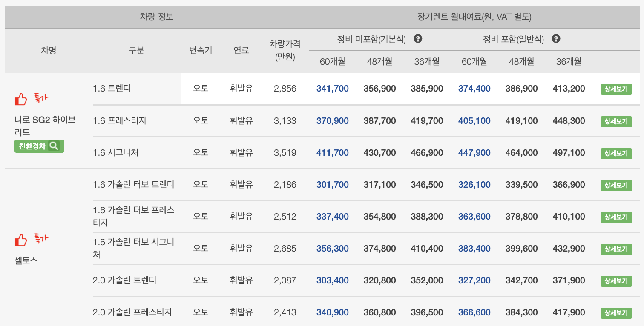Open 상세보기 for 2.0 가솔린 트렌디

[x=616, y=281]
